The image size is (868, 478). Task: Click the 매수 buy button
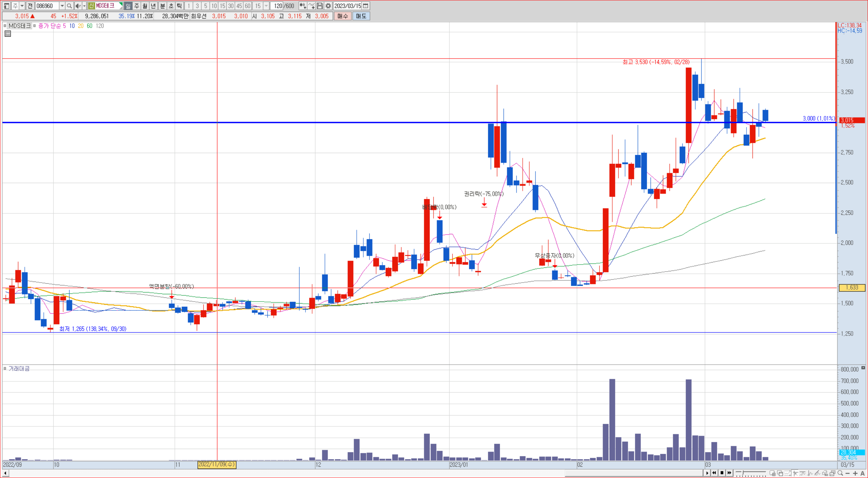pos(343,16)
